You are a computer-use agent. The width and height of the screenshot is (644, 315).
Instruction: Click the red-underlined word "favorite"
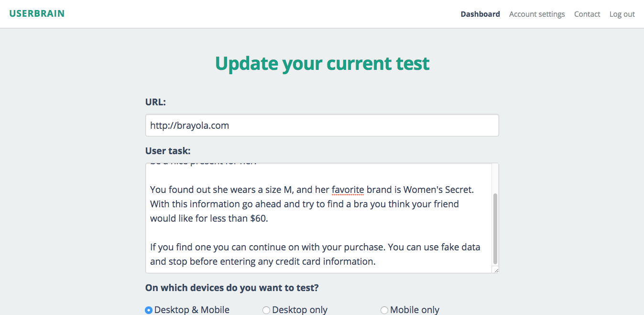click(x=348, y=190)
